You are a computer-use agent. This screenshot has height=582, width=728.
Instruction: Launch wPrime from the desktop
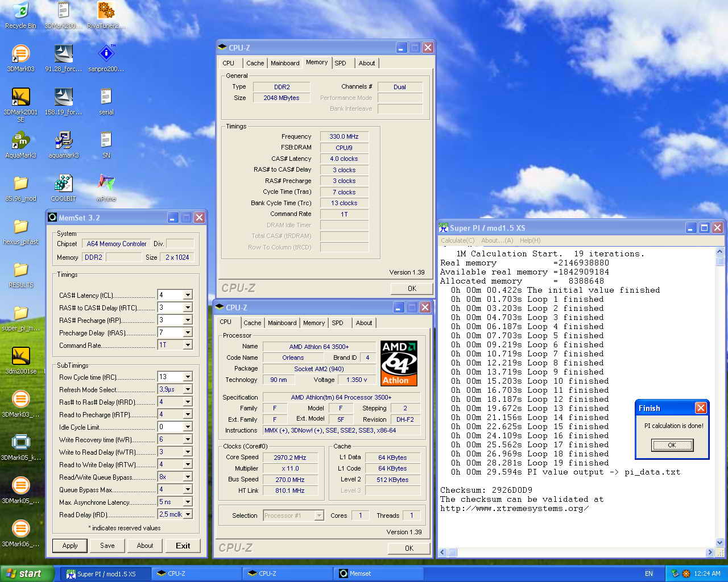106,188
